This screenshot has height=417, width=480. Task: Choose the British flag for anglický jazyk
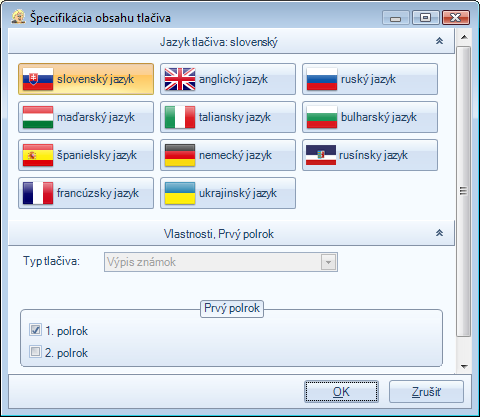[228, 79]
